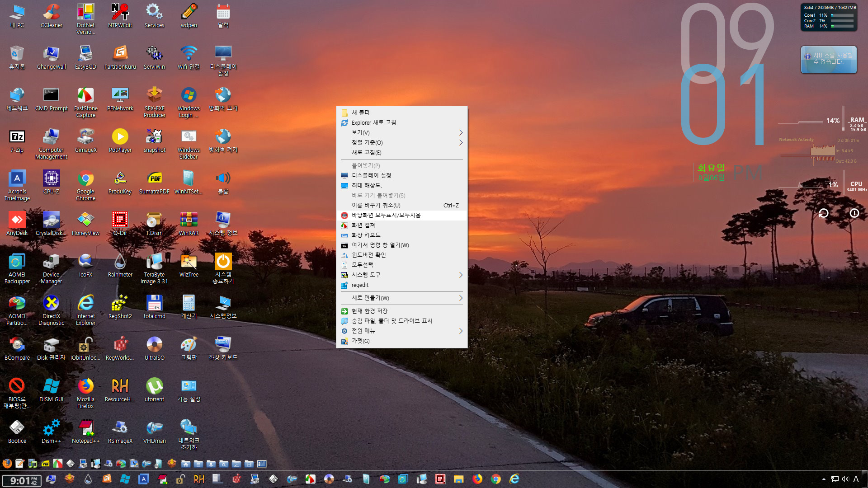This screenshot has height=488, width=868.
Task: Click the Rainmeter refresh skin icon
Action: coord(823,213)
